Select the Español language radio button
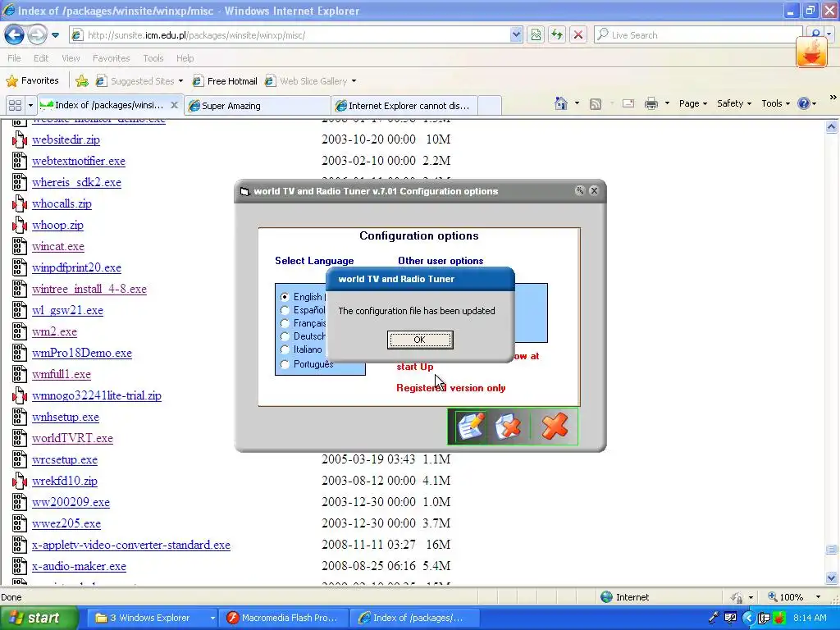 pyautogui.click(x=285, y=309)
